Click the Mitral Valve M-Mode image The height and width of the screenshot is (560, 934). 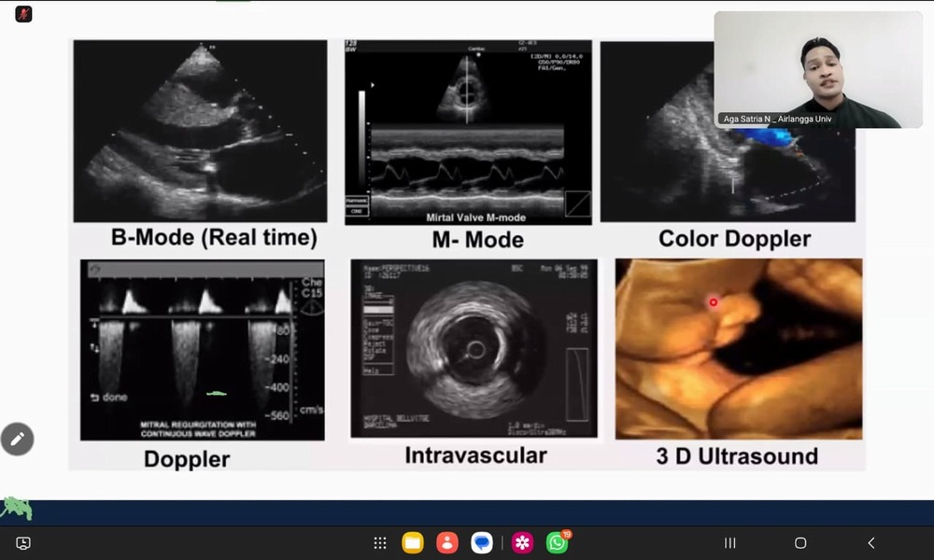468,132
